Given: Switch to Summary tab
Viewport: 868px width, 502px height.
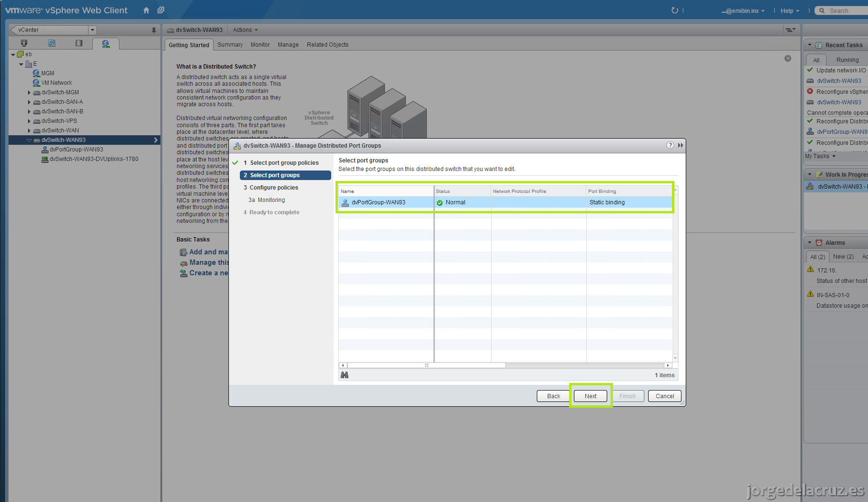Looking at the screenshot, I should click(x=230, y=45).
